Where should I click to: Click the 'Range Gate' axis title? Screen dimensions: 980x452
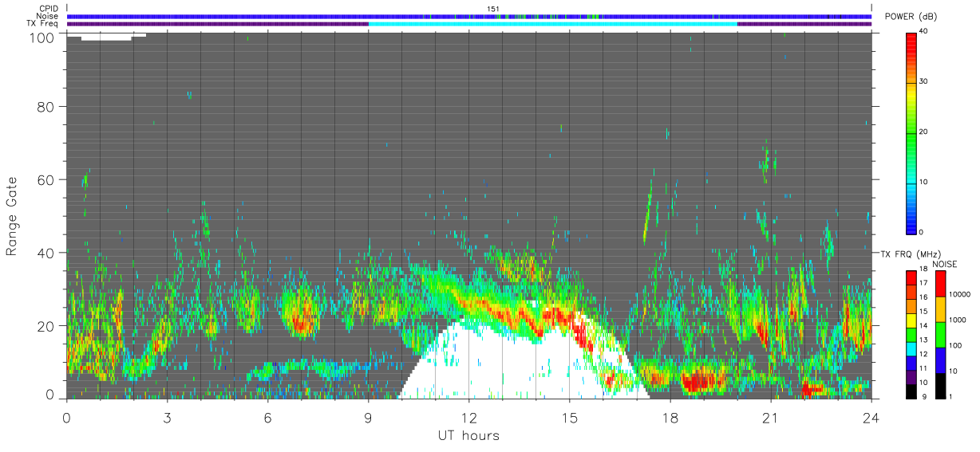click(12, 217)
